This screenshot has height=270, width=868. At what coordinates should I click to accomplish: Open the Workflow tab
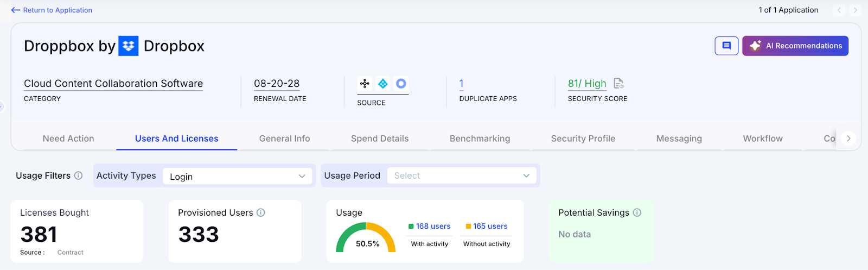point(763,139)
